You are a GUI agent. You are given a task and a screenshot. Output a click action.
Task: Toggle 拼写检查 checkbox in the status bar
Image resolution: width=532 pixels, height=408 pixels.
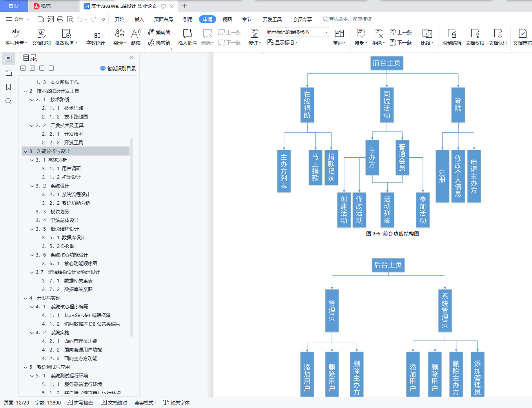(80, 403)
